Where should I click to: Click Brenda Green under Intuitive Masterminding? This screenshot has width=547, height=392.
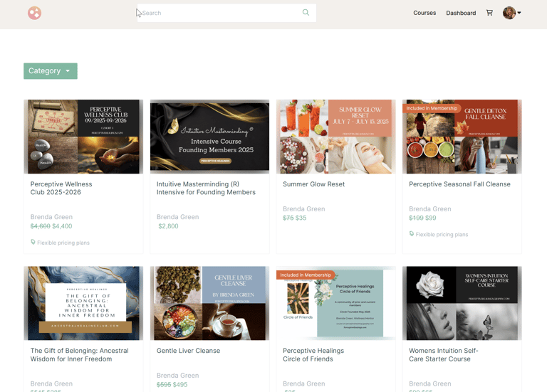pos(177,217)
